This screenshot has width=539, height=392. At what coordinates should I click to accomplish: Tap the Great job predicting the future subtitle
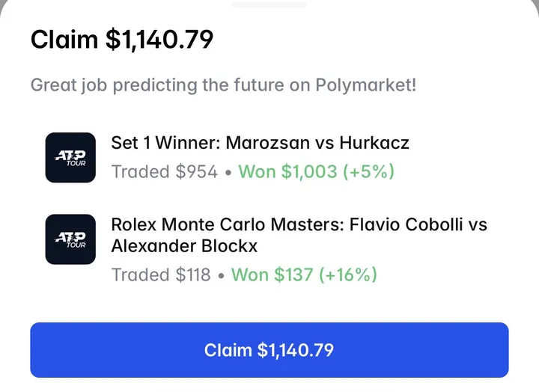tap(223, 85)
